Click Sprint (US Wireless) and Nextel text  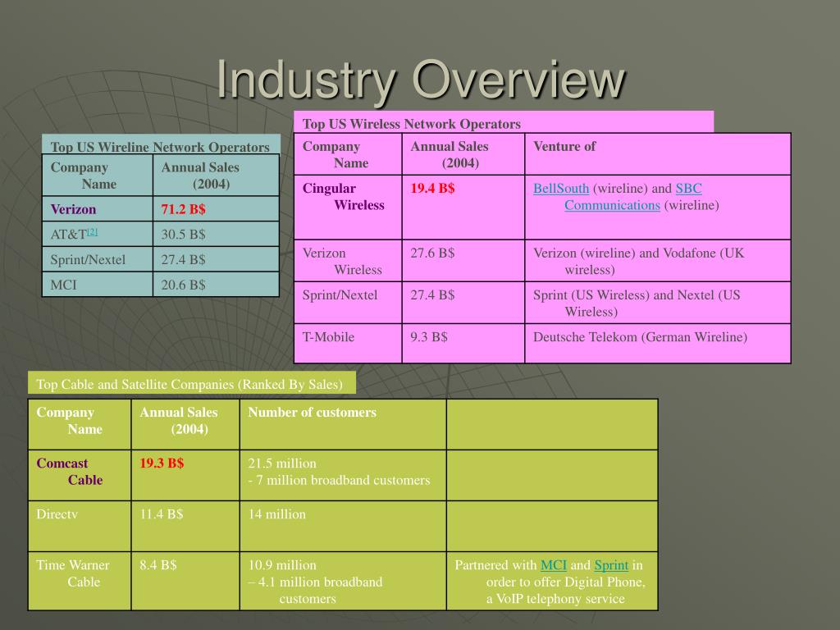click(x=637, y=304)
